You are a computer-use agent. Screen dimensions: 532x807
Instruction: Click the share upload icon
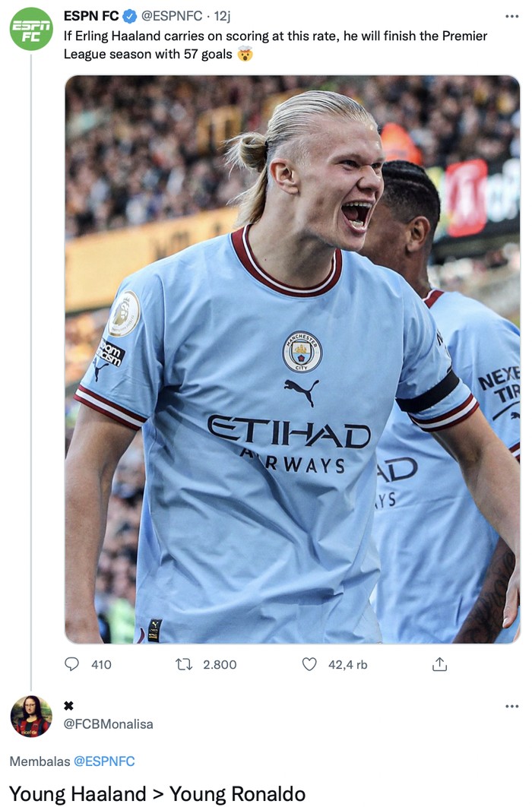coord(439,664)
